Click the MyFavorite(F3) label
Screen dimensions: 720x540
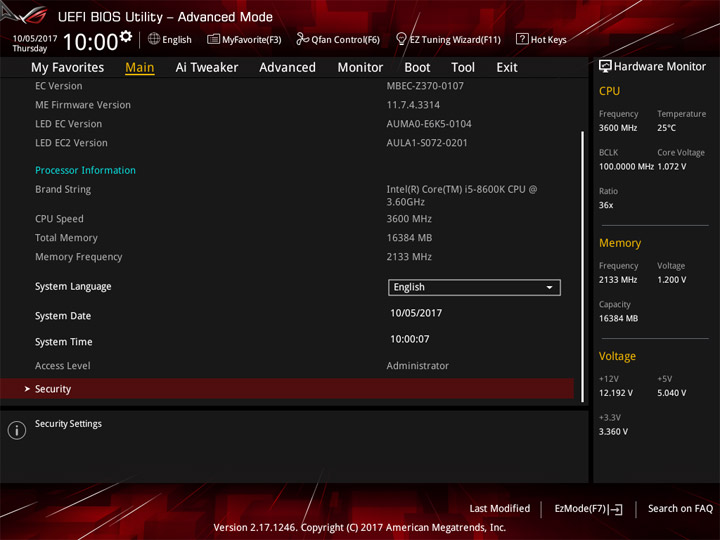pos(252,40)
